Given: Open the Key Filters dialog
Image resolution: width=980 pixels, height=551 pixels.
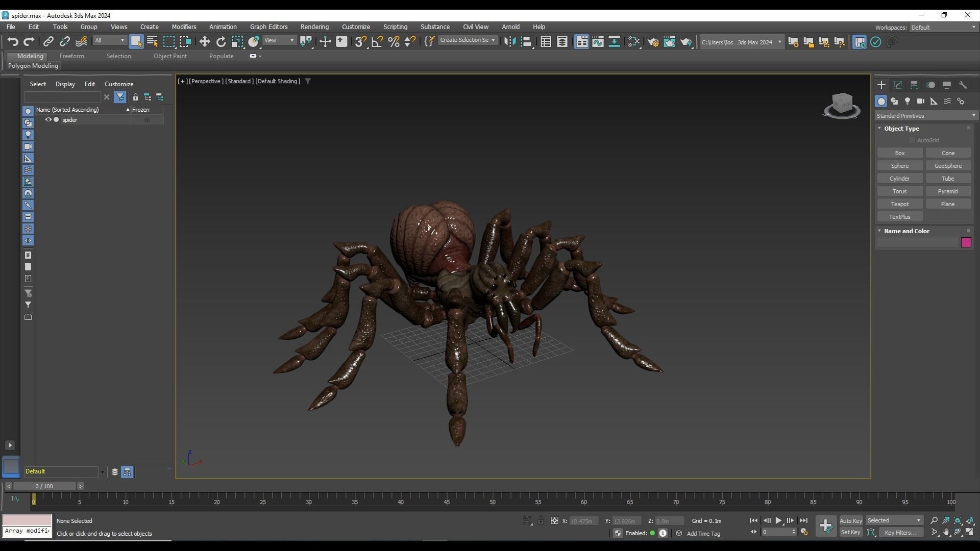Looking at the screenshot, I should coord(900,532).
